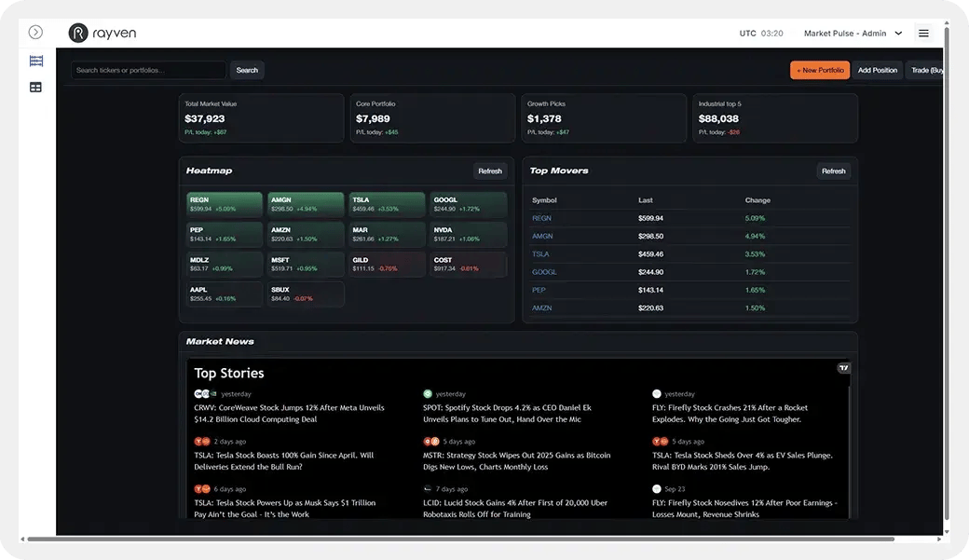The image size is (969, 560).
Task: Click the Change column header
Action: pyautogui.click(x=757, y=200)
